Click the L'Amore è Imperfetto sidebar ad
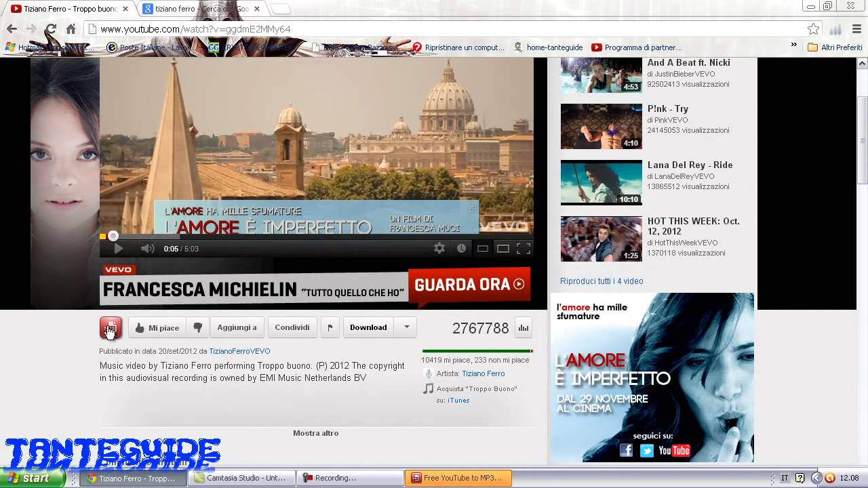Screen dimensions: 868x488 tap(652, 378)
